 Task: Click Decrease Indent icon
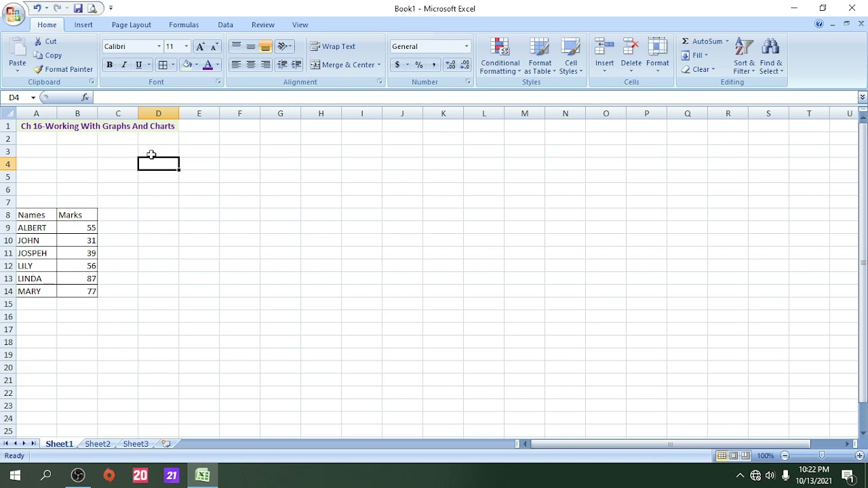(282, 64)
